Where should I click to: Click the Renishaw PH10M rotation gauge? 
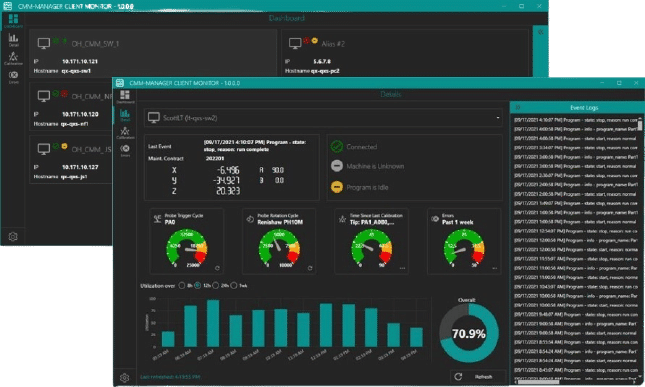pyautogui.click(x=279, y=248)
